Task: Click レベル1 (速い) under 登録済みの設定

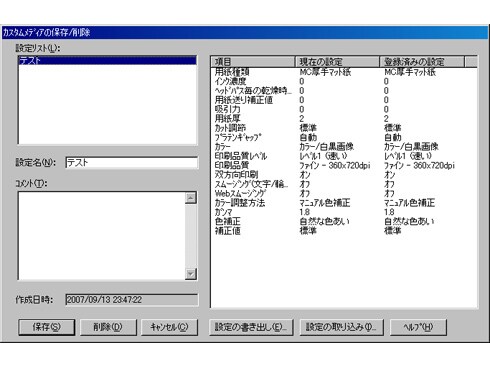Action: point(408,156)
